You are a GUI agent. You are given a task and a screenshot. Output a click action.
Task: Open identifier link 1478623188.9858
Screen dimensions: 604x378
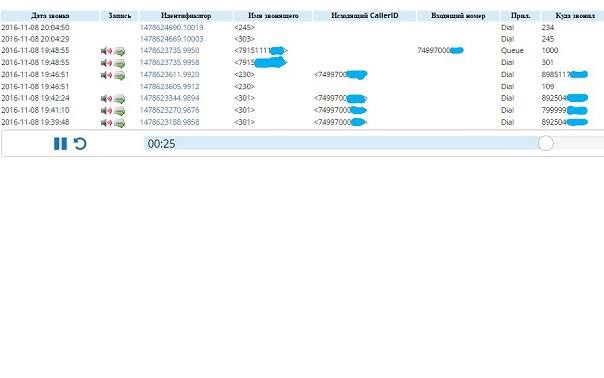[169, 122]
